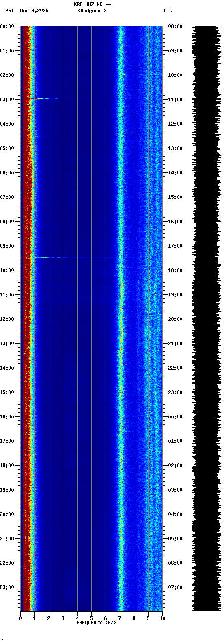Click the 08:00 UTC time label
Viewport: 224px width, 644px height.
(175, 26)
